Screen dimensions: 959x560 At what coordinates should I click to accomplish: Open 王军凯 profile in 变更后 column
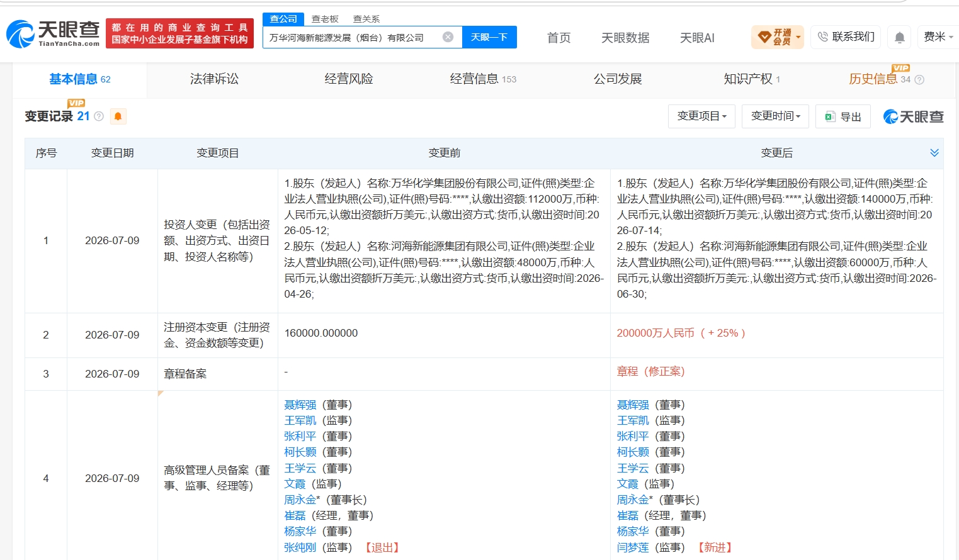coord(633,420)
